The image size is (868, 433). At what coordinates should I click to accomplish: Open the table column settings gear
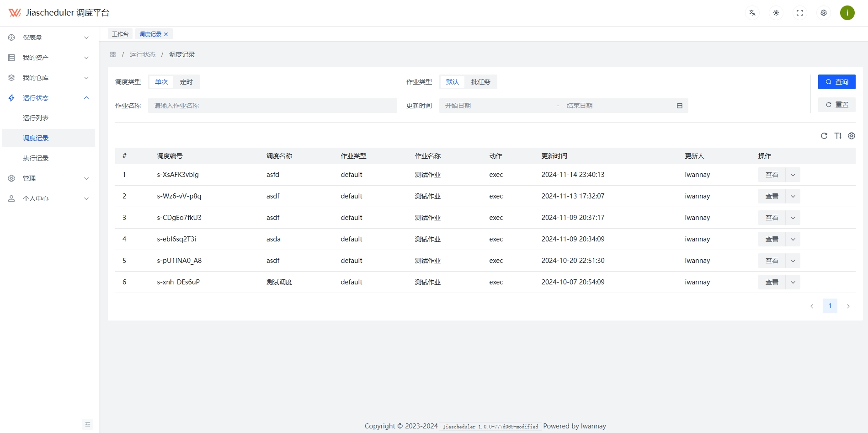click(852, 136)
